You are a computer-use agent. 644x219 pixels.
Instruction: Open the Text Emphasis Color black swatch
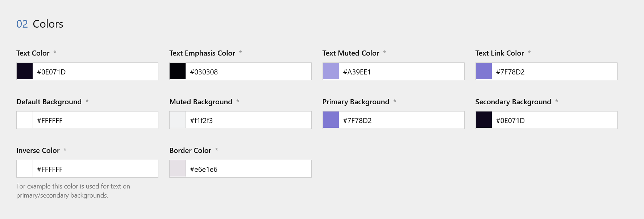pyautogui.click(x=178, y=71)
